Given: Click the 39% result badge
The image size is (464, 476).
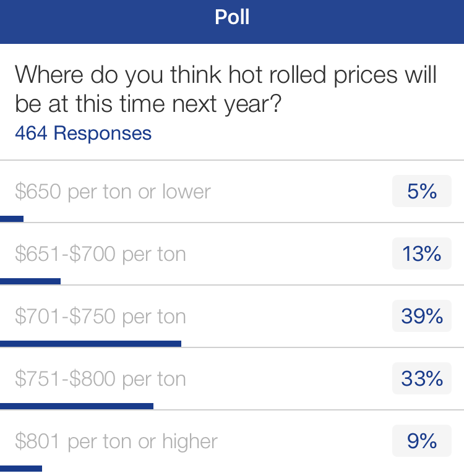Looking at the screenshot, I should [422, 317].
